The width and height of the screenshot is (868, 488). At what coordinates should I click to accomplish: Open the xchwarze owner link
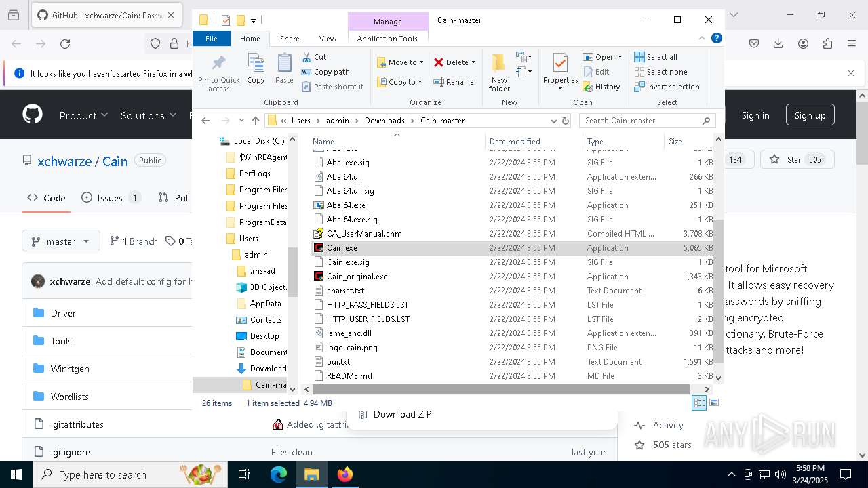click(x=65, y=161)
